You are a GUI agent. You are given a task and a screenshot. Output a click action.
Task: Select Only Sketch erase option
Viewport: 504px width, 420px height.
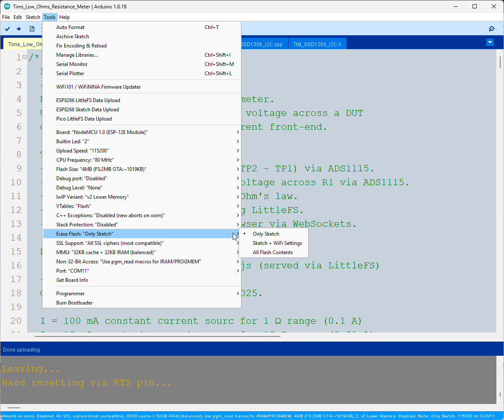pos(273,234)
